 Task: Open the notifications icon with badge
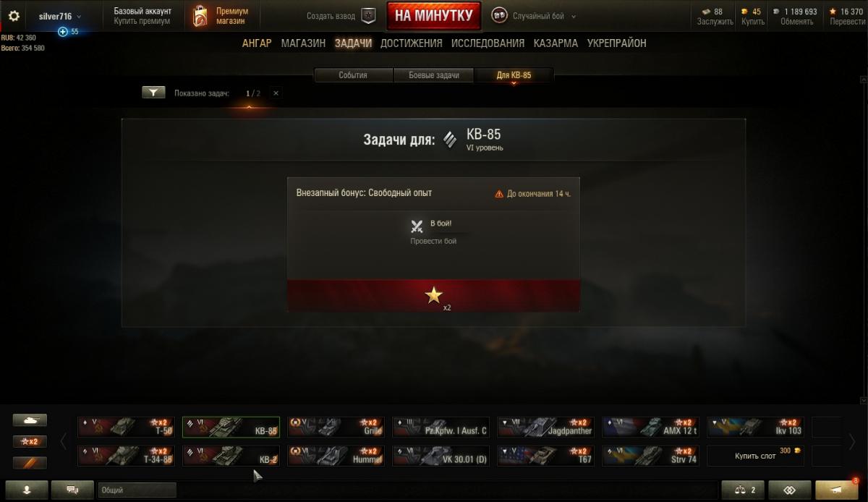click(x=836, y=490)
